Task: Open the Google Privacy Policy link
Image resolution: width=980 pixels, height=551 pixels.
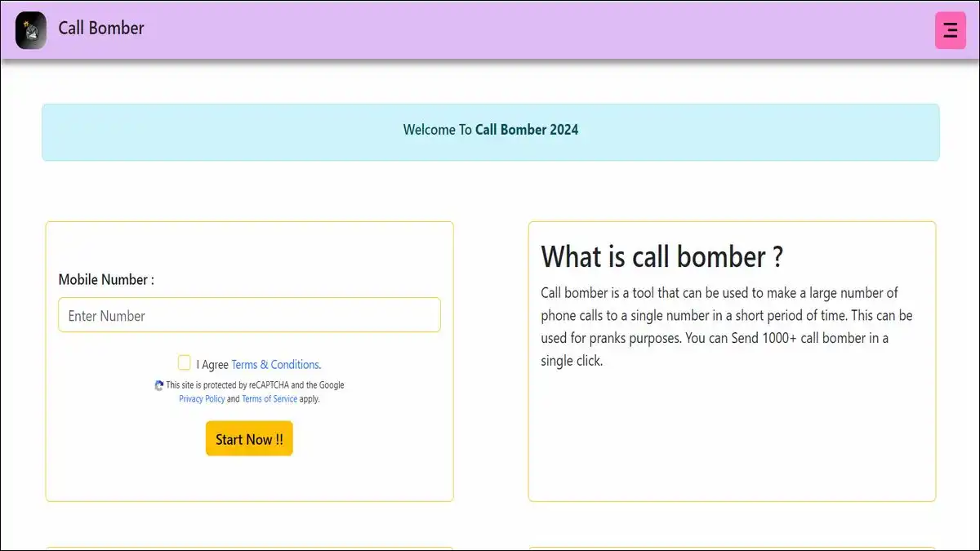Action: (x=202, y=399)
